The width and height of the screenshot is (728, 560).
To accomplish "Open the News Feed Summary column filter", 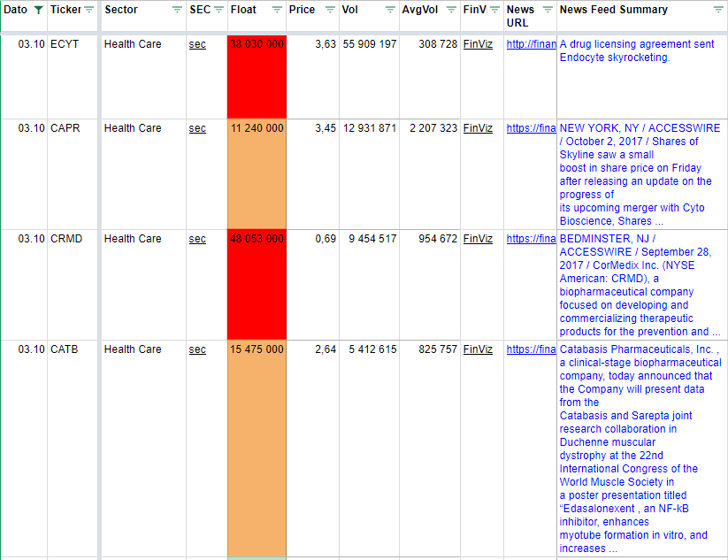I will tap(718, 10).
